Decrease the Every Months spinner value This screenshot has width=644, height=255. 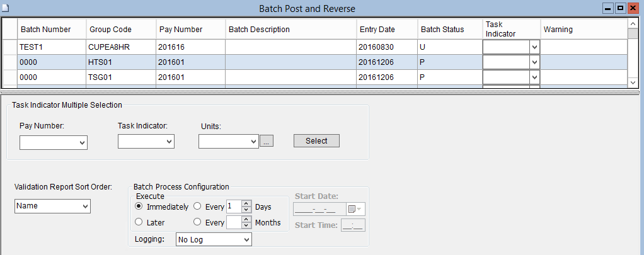(246, 225)
